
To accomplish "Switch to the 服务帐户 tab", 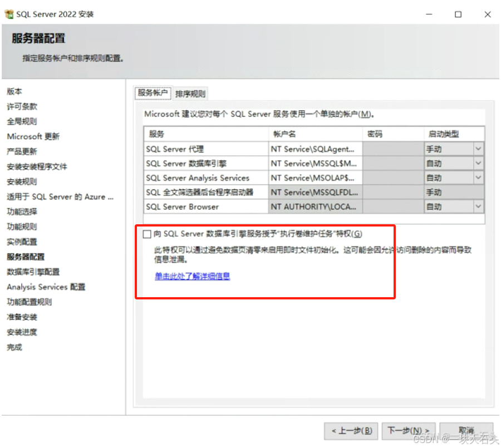I will (153, 93).
